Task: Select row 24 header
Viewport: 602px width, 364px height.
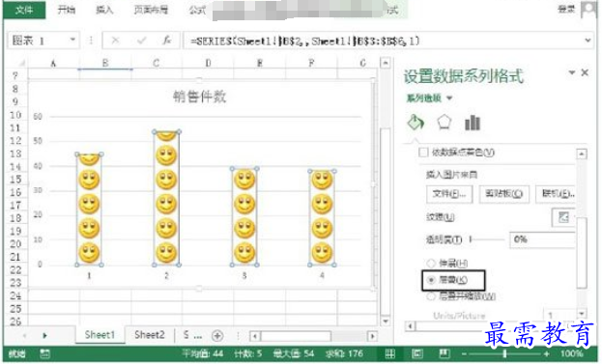Action: [15, 295]
